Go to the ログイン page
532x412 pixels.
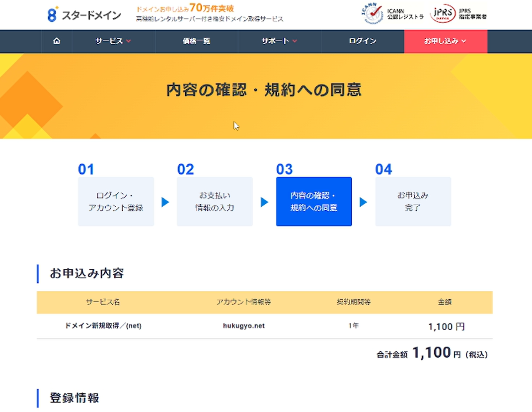tap(362, 41)
